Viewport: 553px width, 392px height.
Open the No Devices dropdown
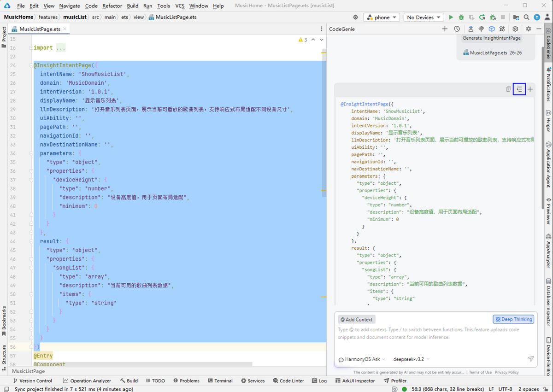[423, 18]
